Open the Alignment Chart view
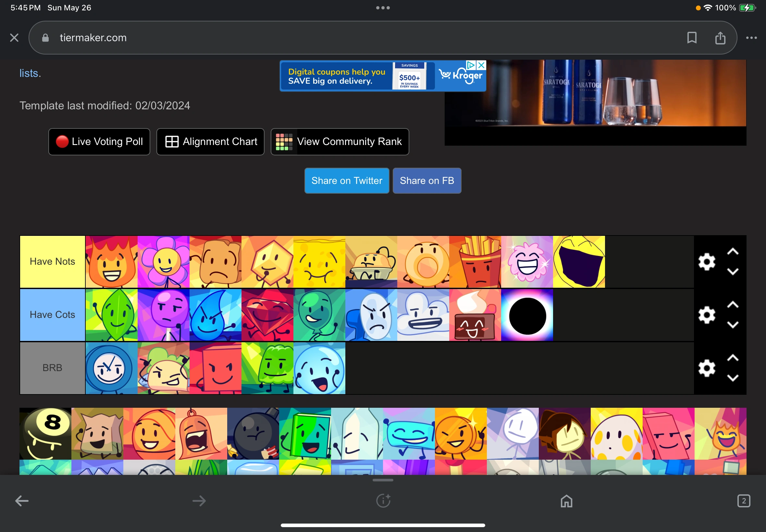The image size is (766, 532). [210, 141]
